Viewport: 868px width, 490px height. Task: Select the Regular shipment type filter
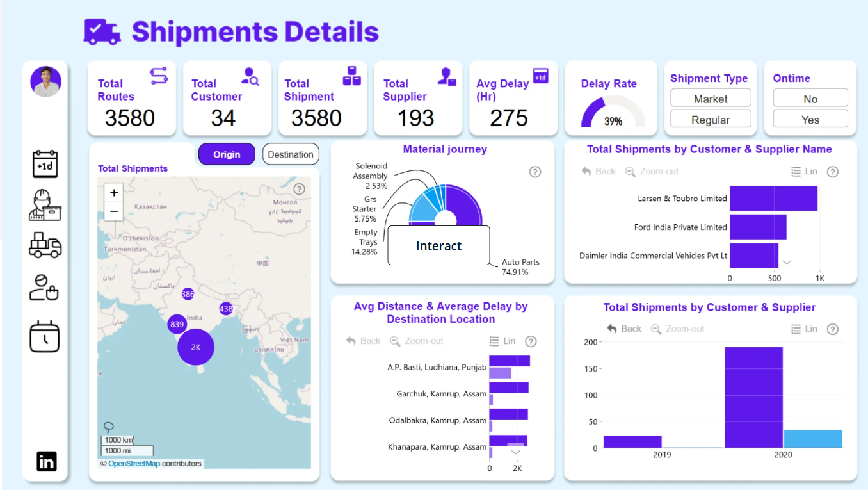click(x=710, y=120)
